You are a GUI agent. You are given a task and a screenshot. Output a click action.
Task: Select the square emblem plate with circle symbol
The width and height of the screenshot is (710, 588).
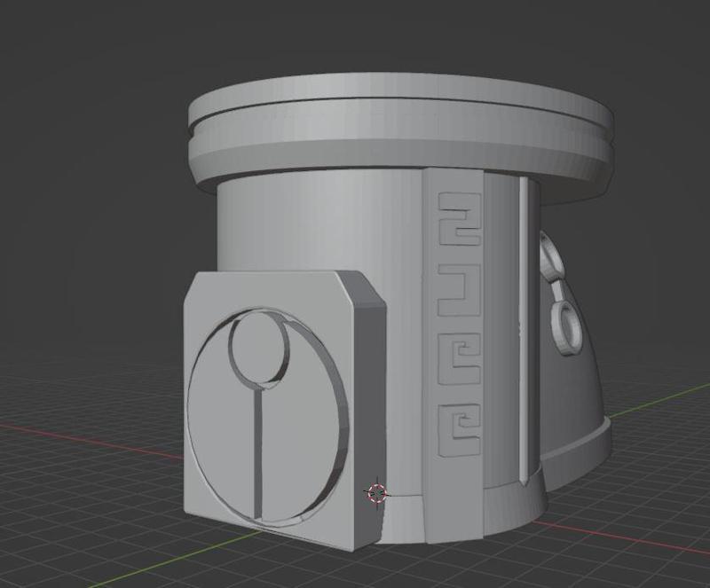click(x=284, y=410)
